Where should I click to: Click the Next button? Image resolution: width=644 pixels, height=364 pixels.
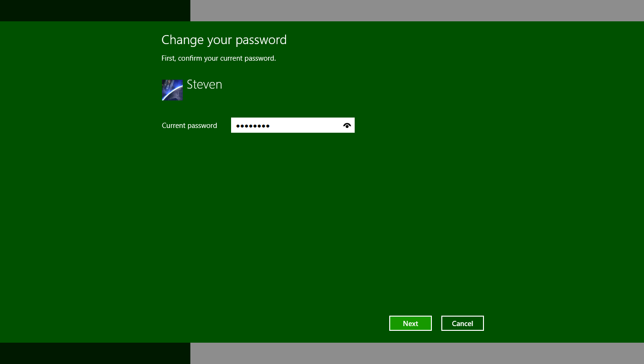tap(410, 323)
